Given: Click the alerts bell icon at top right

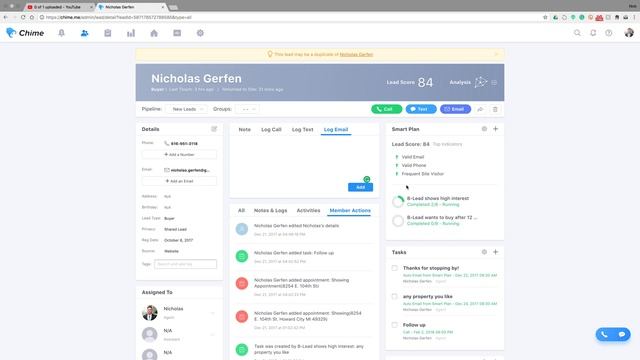Looking at the screenshot, I should [593, 33].
